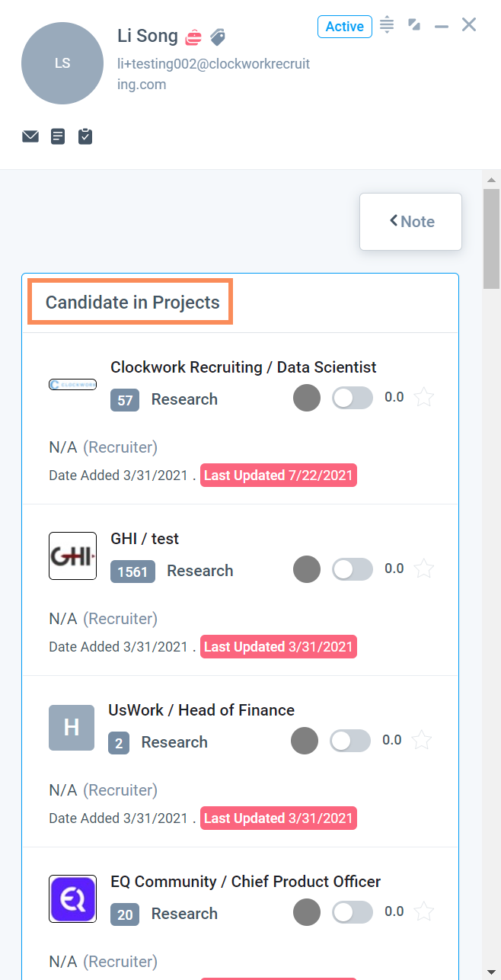Star the GHI / test project
Screen dimensions: 501x980
tap(423, 568)
